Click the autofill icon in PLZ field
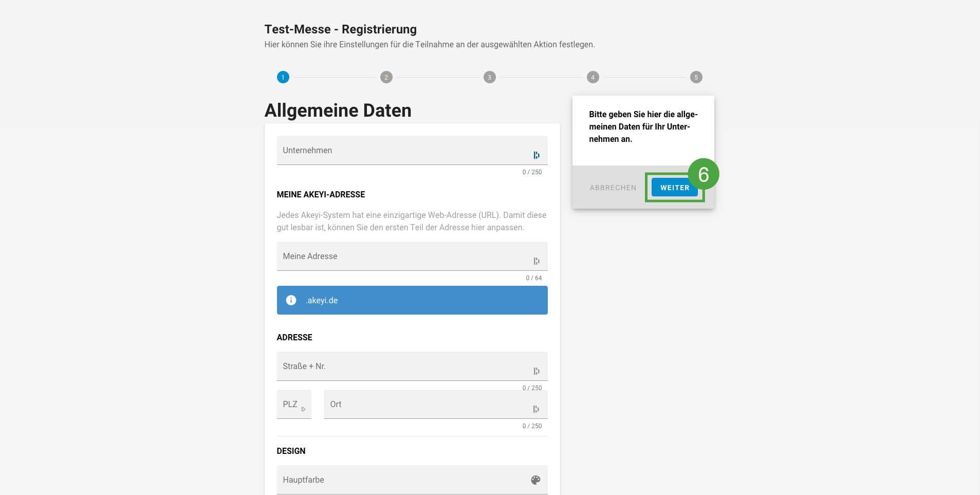The image size is (980, 495). [303, 409]
